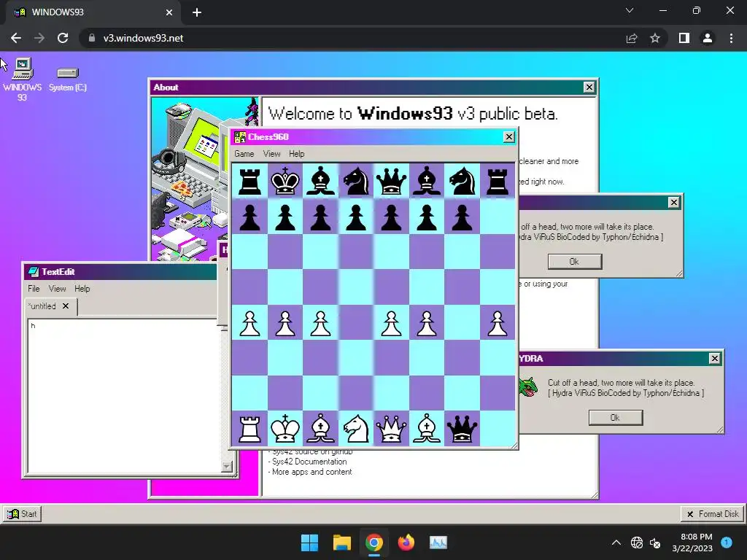Go back in browser history
The image size is (747, 560).
(x=16, y=38)
